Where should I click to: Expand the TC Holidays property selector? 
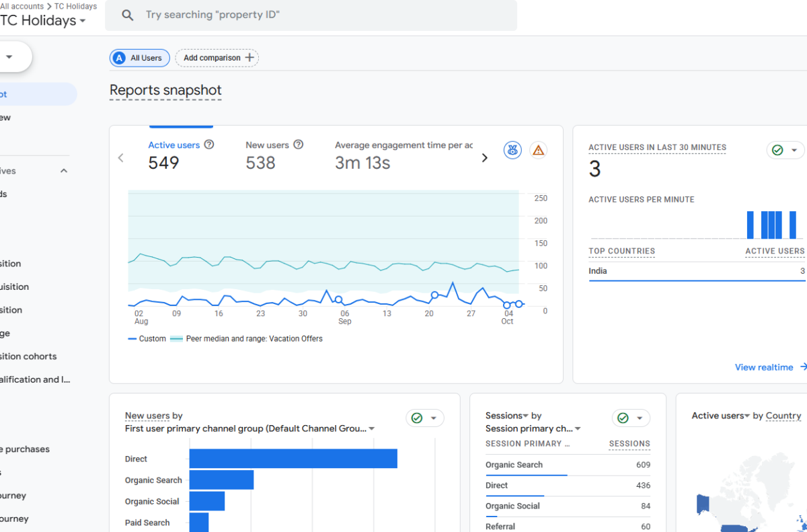(43, 21)
